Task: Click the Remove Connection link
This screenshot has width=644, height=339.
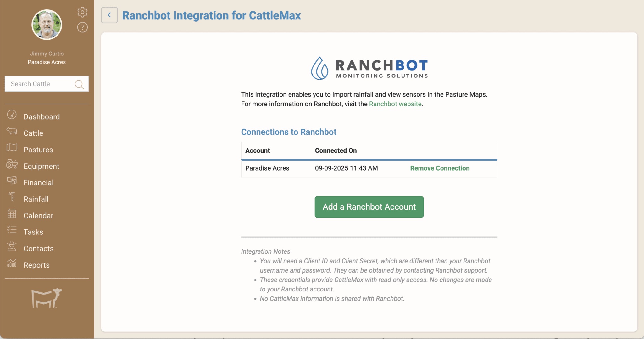Action: point(440,168)
